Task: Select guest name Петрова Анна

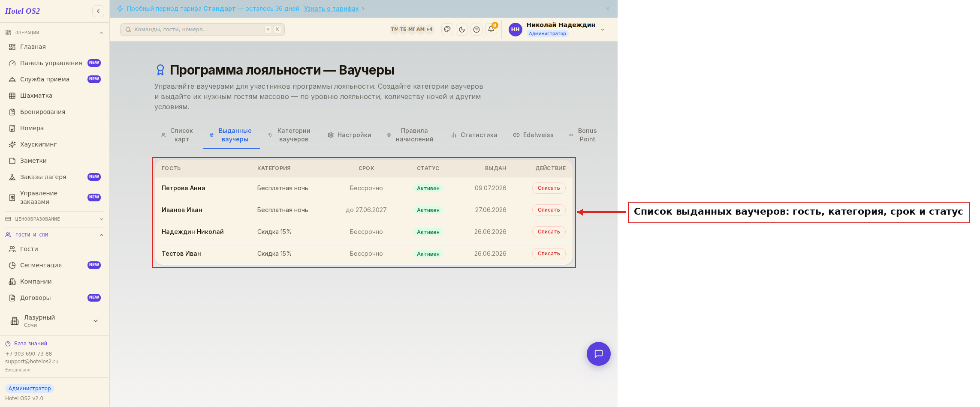Action: 184,188
